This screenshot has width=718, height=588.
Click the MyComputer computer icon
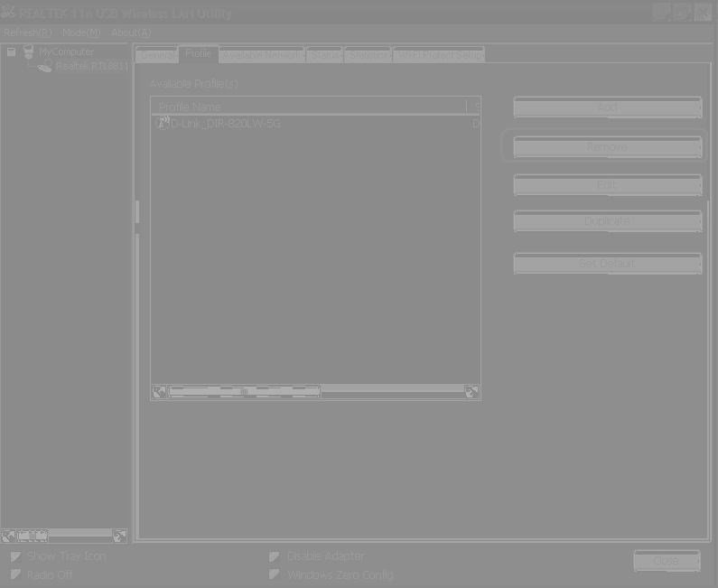(28, 51)
